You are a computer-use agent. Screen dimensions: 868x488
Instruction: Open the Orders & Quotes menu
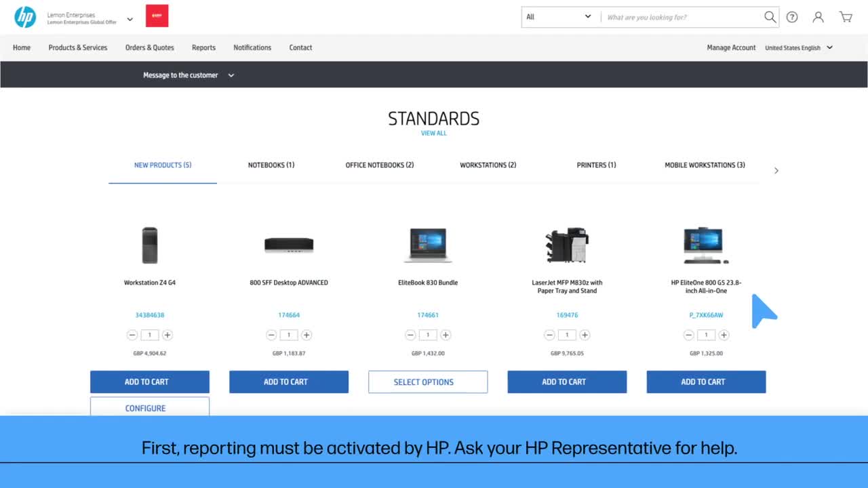pos(149,47)
